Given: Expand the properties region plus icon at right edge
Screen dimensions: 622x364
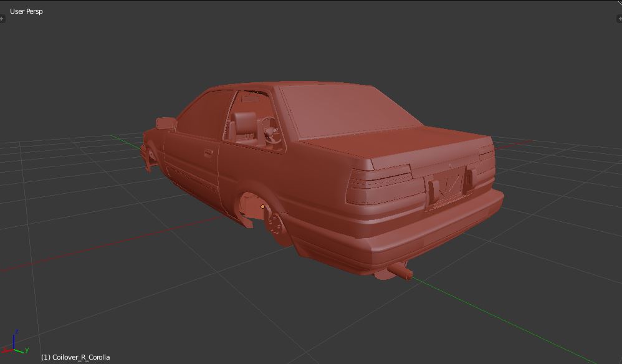Looking at the screenshot, I should coord(620,19).
